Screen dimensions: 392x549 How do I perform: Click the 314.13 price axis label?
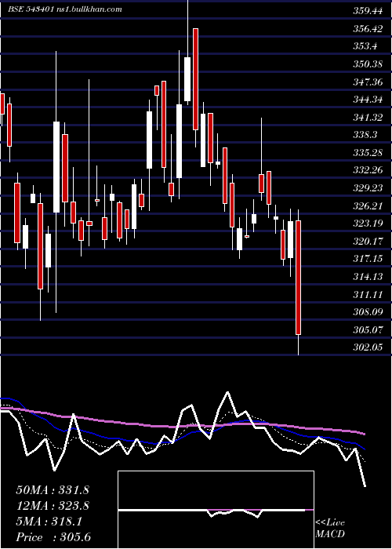tap(368, 277)
